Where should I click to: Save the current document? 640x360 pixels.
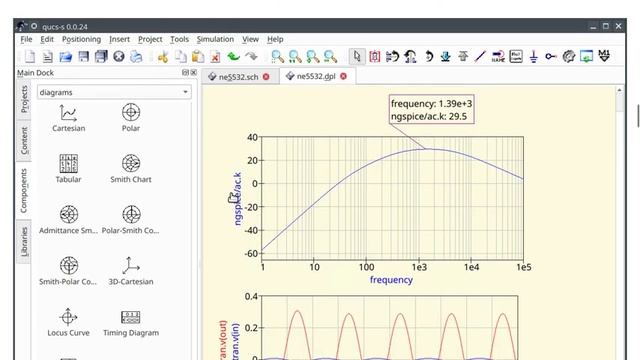[83, 56]
